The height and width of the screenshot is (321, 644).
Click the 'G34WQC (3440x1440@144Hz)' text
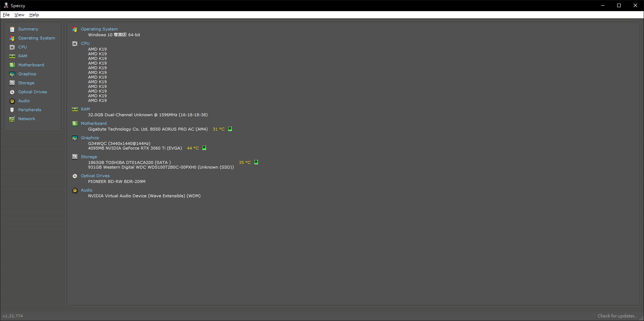tap(119, 143)
